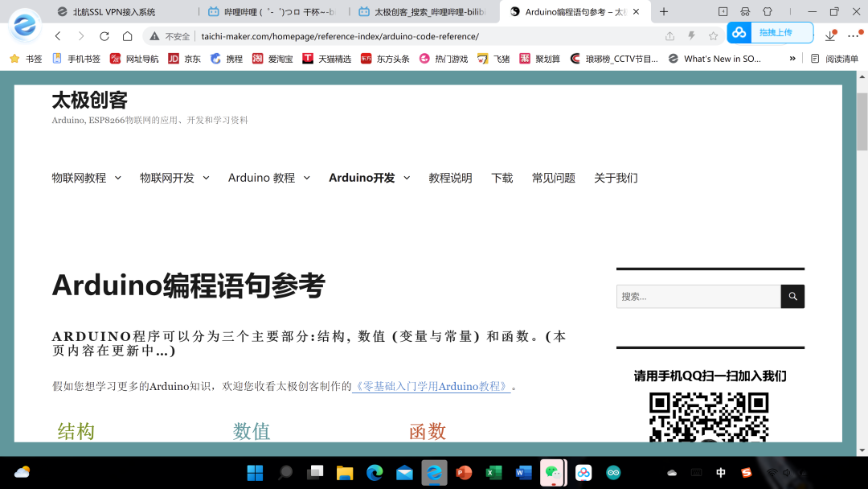This screenshot has width=868, height=489.
Task: Switch to 太极创客_搜索 bilibili tab
Action: tap(423, 11)
